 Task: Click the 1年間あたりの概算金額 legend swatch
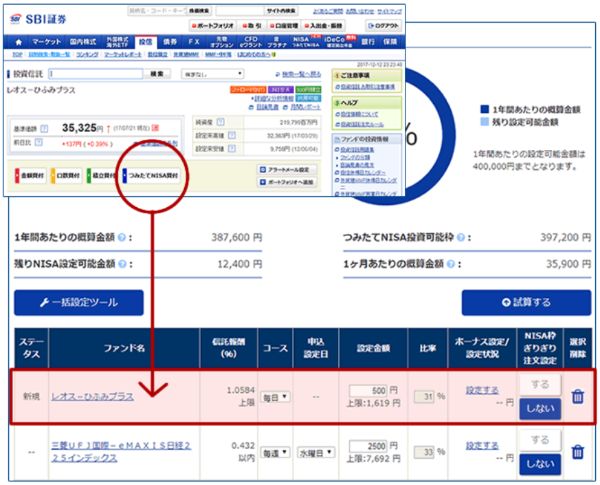pos(484,109)
